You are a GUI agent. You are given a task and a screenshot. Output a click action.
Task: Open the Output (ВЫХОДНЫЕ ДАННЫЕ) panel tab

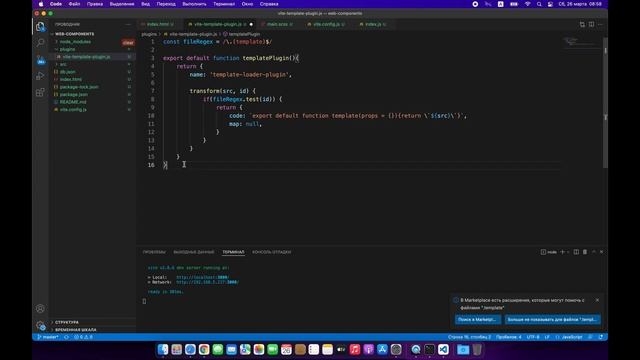coord(193,252)
